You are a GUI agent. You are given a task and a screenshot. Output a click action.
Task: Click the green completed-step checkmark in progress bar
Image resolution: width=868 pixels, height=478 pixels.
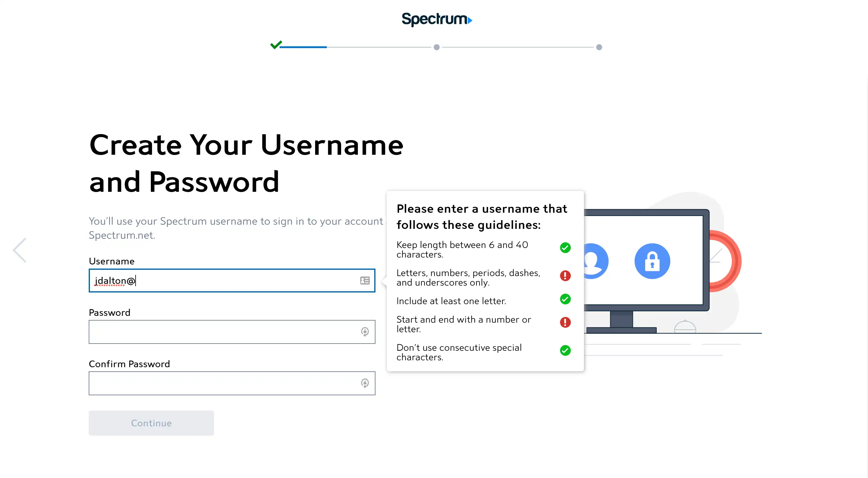pos(276,45)
